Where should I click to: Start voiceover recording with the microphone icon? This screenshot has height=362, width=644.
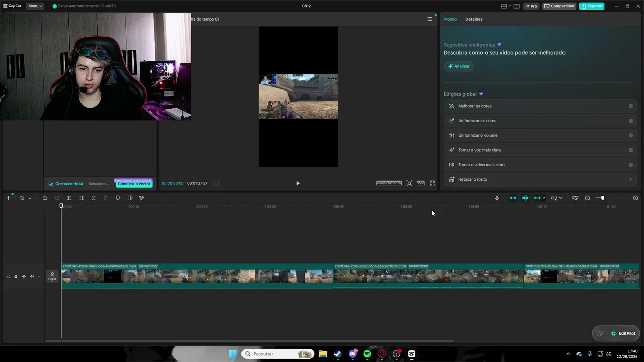[x=497, y=198]
